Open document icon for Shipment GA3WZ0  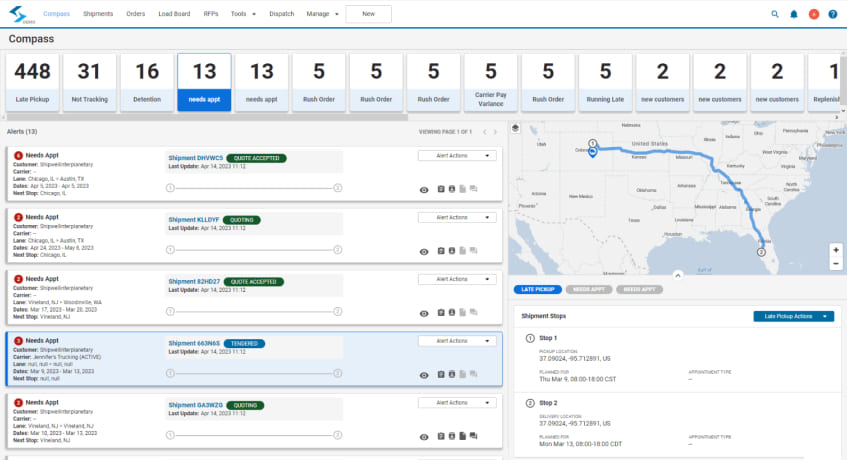462,436
